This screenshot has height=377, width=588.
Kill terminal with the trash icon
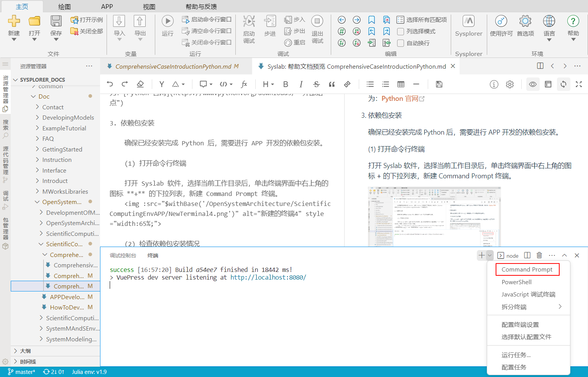click(539, 255)
